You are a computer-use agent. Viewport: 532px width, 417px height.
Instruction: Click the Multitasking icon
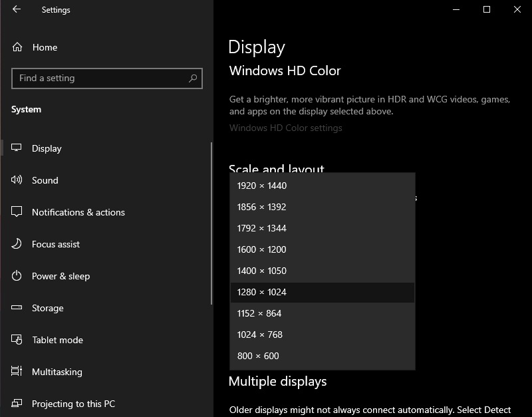coord(16,371)
